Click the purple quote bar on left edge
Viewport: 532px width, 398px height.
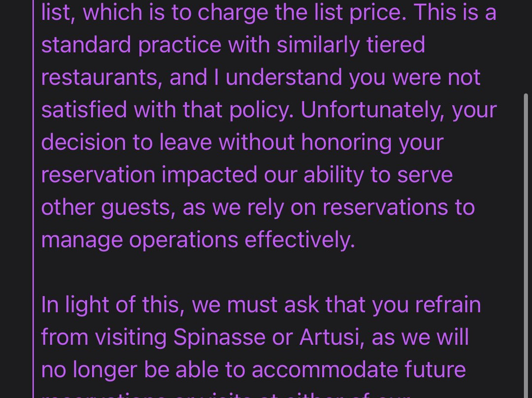[33, 199]
